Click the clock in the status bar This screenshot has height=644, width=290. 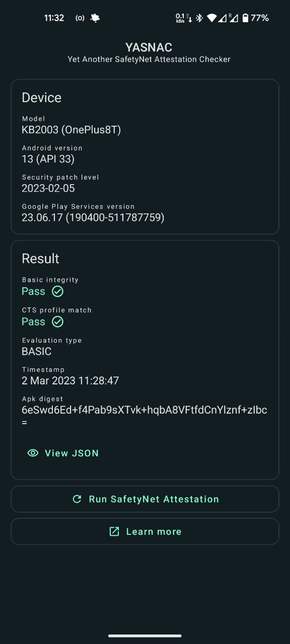pos(53,18)
